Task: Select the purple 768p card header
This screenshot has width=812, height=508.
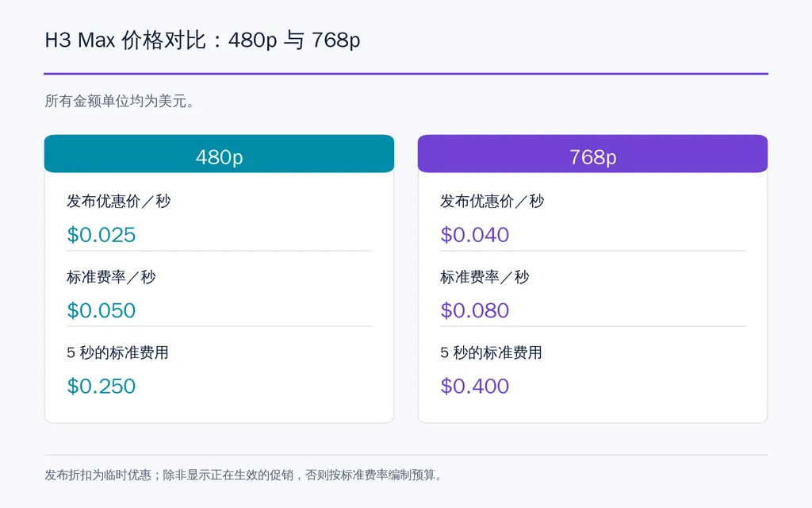Action: [x=592, y=154]
